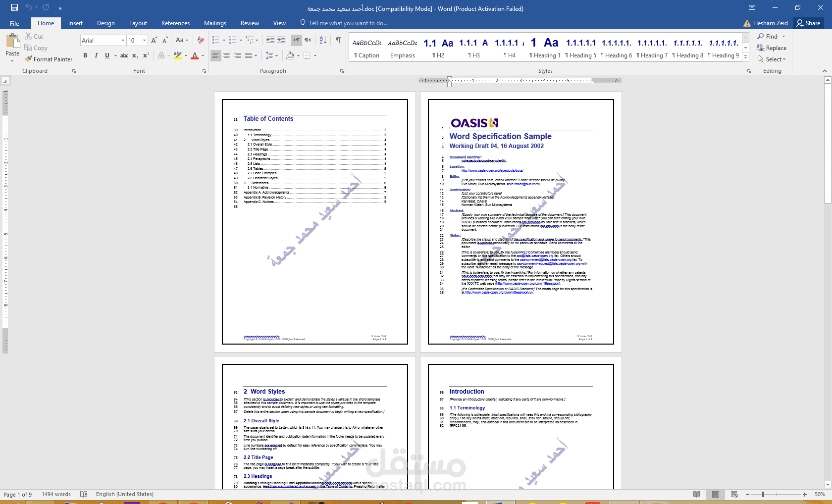
Task: Click the Hesham Zeid account name
Action: (x=770, y=23)
